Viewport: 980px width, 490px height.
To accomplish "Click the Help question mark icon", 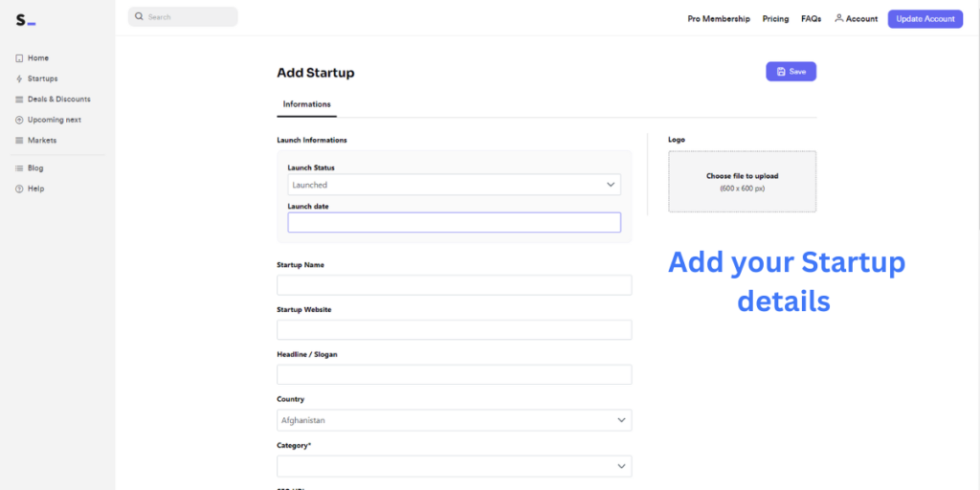I will pyautogui.click(x=19, y=189).
